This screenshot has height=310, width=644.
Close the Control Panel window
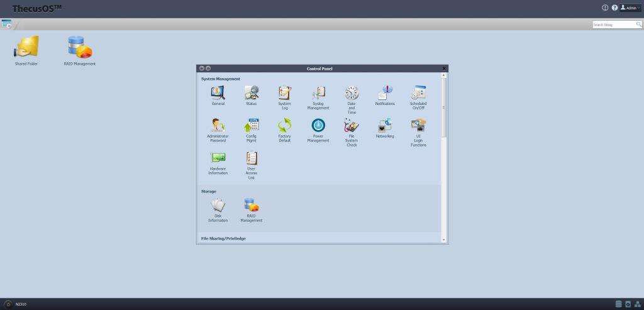pyautogui.click(x=444, y=69)
